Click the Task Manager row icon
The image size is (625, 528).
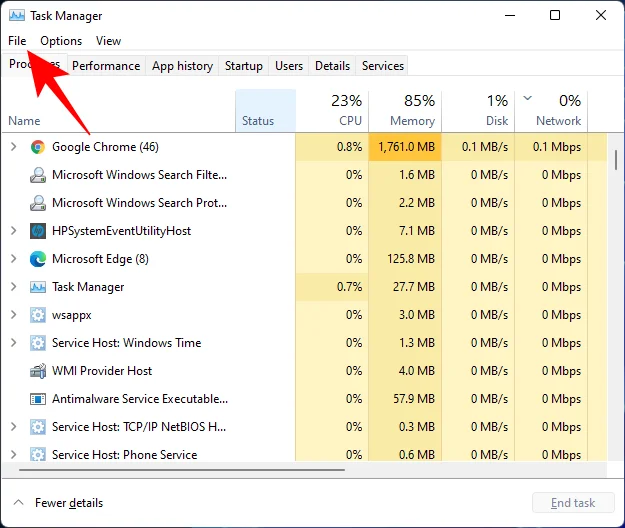click(38, 287)
